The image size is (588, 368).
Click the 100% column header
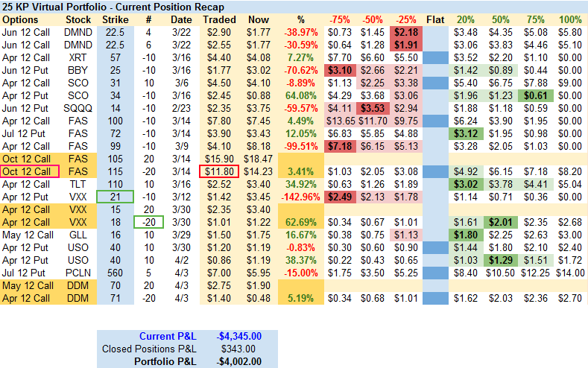coord(570,19)
